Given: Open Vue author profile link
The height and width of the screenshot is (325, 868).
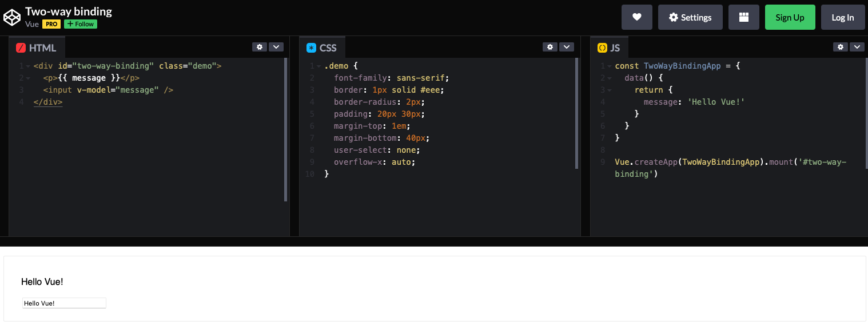Looking at the screenshot, I should pos(32,24).
